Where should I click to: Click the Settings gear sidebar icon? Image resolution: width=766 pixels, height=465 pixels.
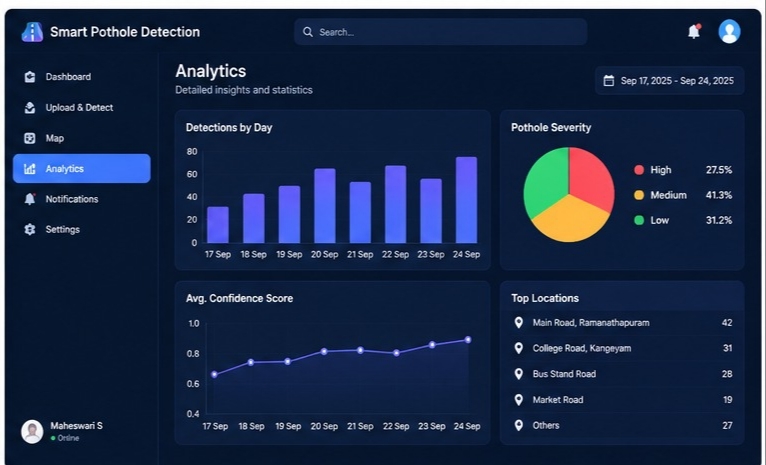[30, 229]
